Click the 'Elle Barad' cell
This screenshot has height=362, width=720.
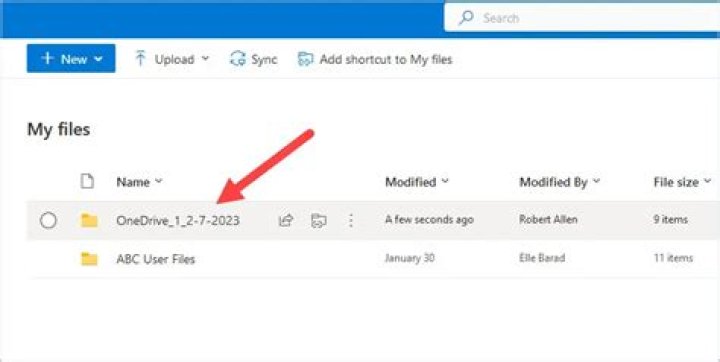click(542, 258)
